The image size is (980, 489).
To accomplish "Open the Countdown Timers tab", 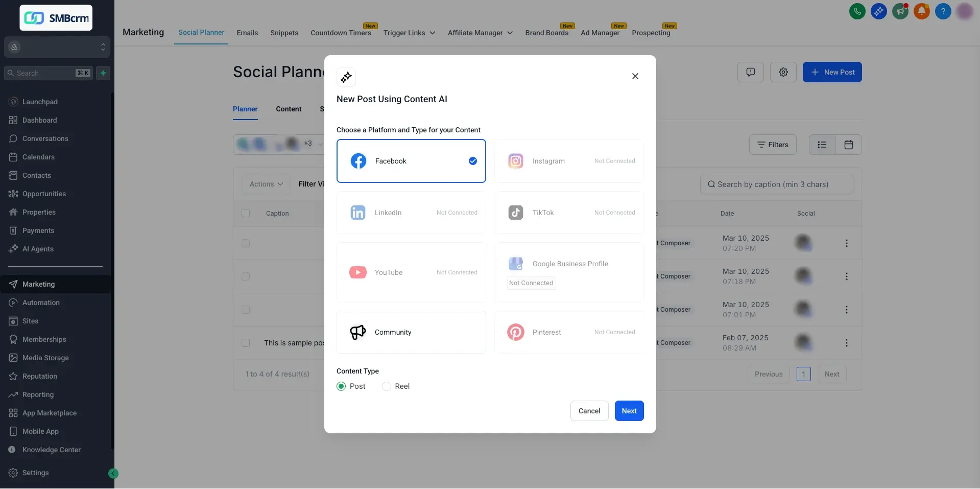I will [341, 33].
